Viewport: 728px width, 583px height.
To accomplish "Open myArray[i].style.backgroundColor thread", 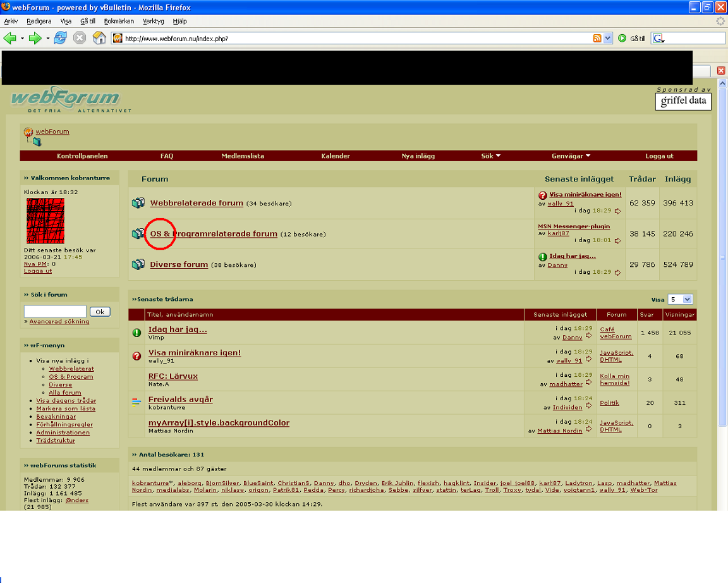I will pyautogui.click(x=219, y=423).
